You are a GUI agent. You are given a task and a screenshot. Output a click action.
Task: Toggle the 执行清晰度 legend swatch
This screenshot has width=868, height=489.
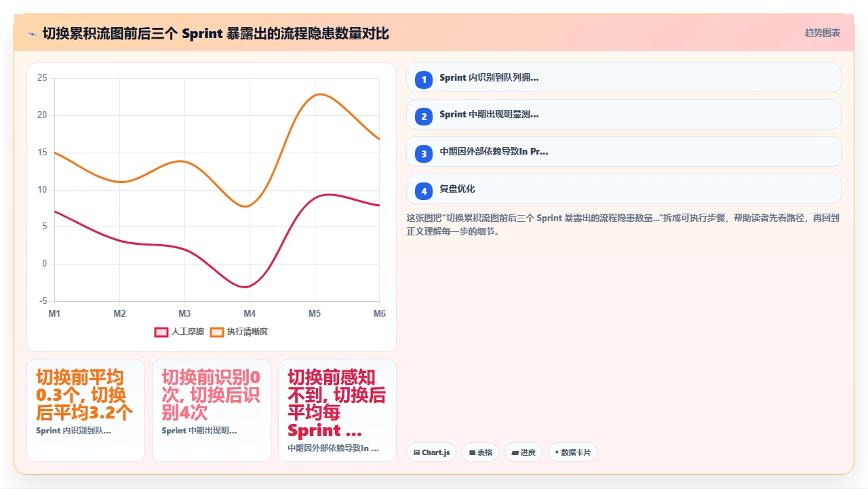217,332
